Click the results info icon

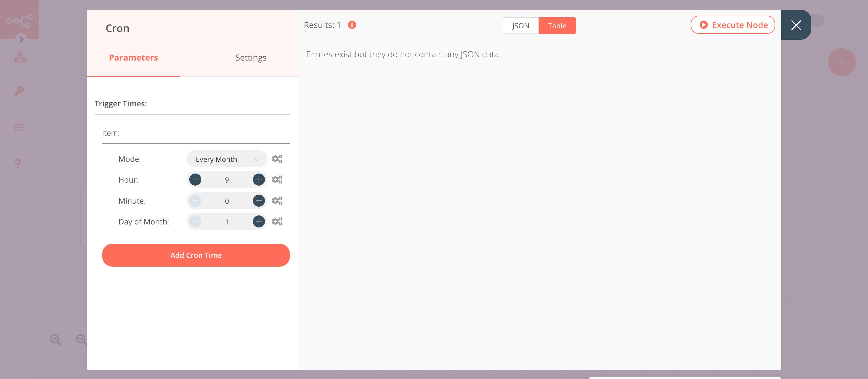[x=352, y=24]
